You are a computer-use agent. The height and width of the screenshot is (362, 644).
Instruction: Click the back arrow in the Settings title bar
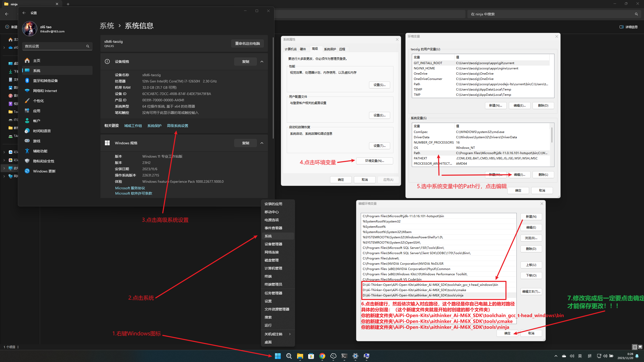point(24,13)
